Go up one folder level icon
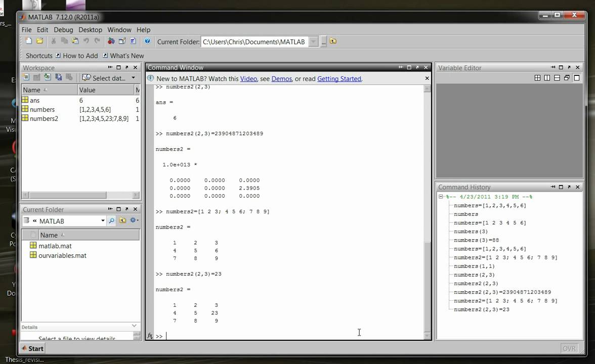Viewport: 595px width, 364px height. pos(333,41)
